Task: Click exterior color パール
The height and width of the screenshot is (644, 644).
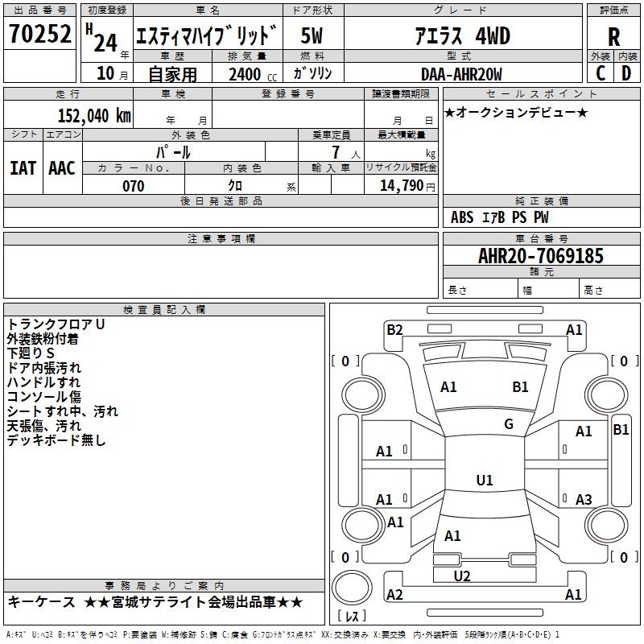Action: [173, 152]
